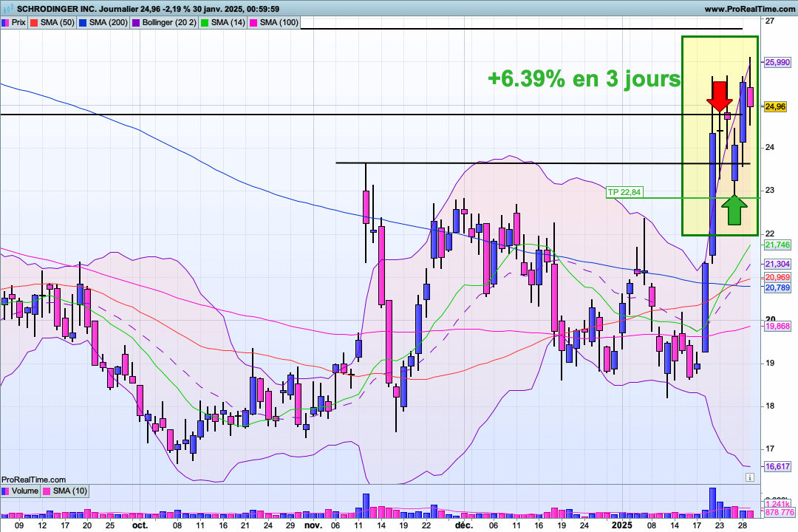Viewport: 798px width, 532px height.
Task: Click the red 20,969 SMA value tag
Action: (x=777, y=278)
